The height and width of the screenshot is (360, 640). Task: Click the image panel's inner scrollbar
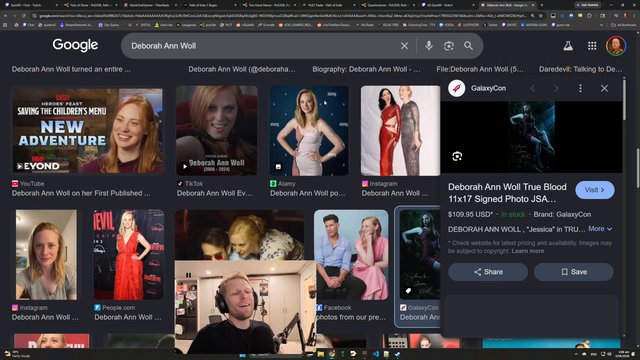point(624,100)
